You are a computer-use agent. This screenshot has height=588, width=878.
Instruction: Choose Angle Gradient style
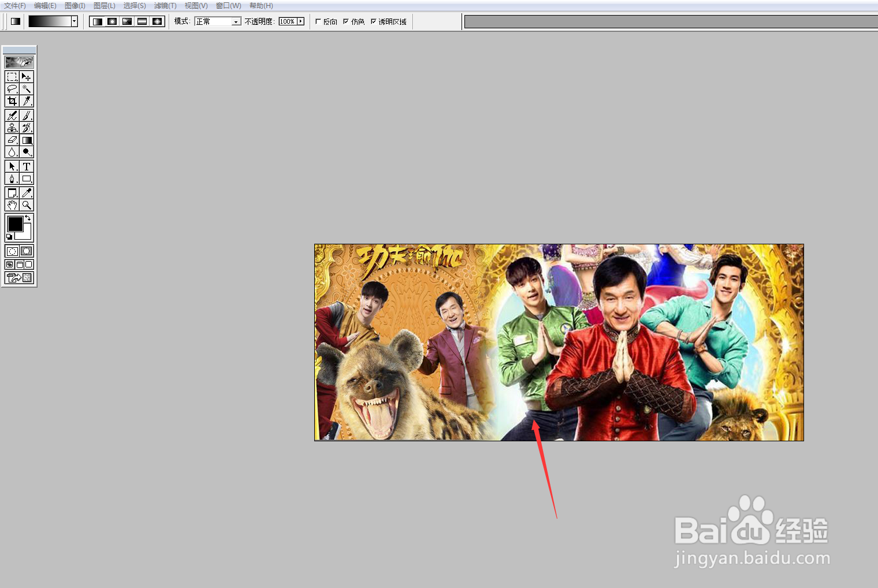(x=127, y=21)
